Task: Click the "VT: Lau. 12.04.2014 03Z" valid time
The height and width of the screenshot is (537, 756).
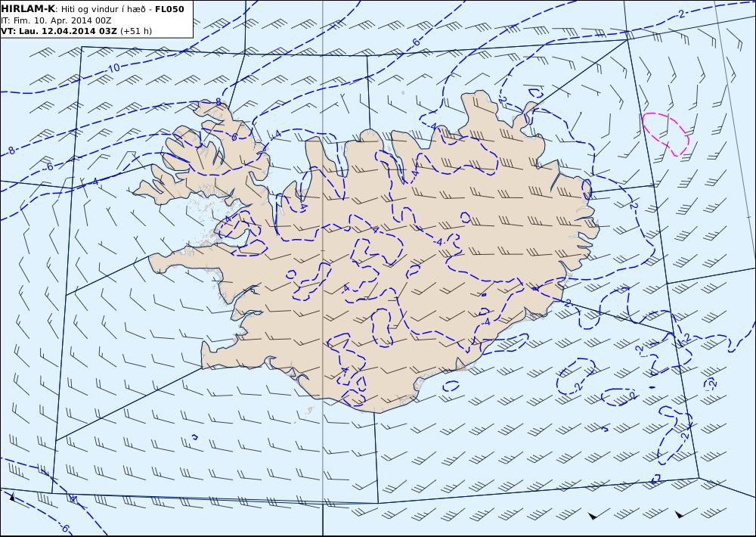Action: 59,31
